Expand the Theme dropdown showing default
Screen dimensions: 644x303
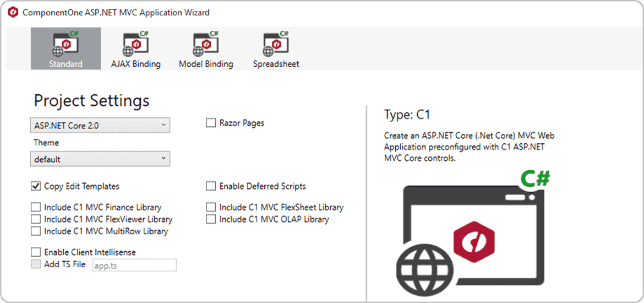[100, 159]
